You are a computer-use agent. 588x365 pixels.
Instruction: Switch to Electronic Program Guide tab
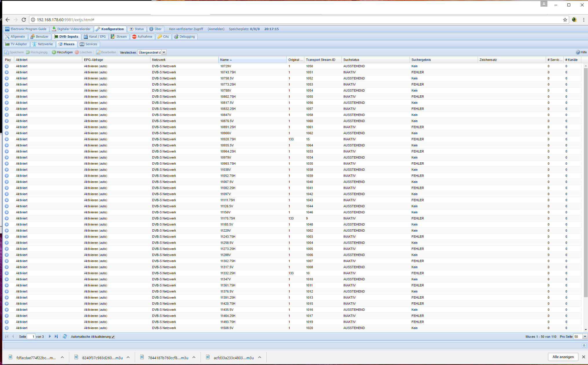click(26, 29)
